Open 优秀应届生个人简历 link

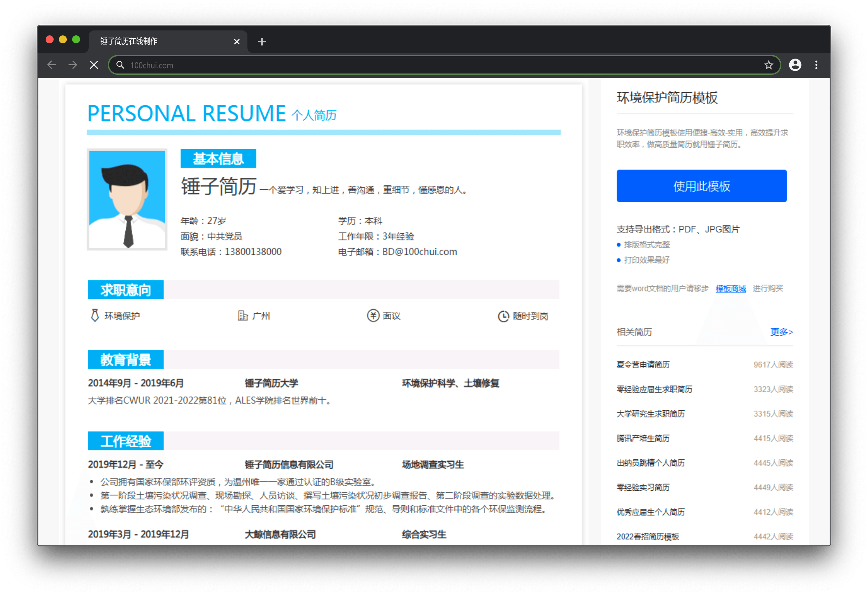coord(650,512)
